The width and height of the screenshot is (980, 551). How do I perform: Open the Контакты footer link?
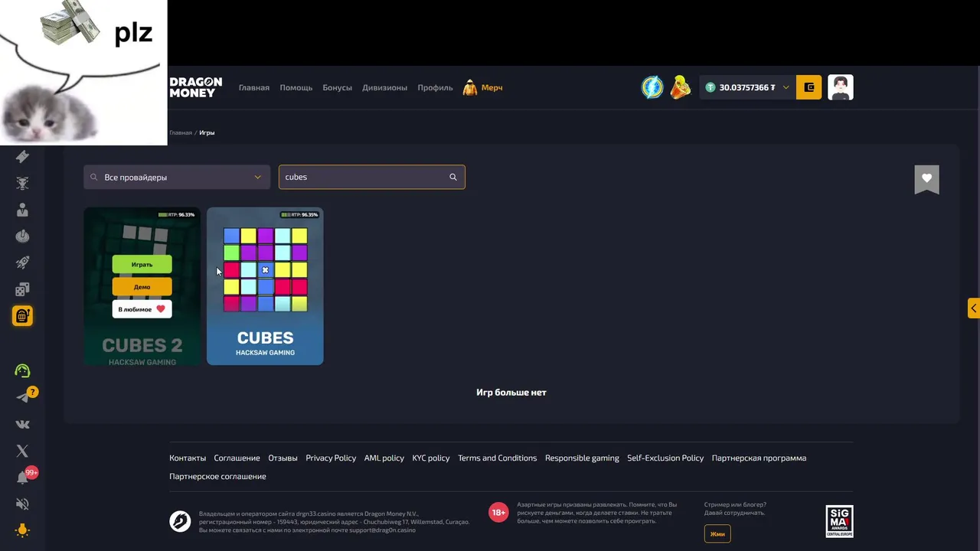[x=188, y=458]
